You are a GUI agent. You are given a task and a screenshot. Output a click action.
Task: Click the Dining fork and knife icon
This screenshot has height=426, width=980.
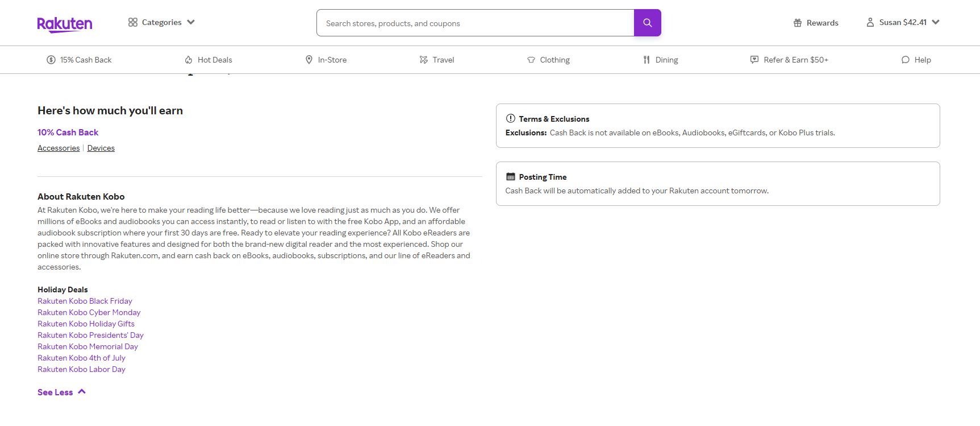pos(647,60)
